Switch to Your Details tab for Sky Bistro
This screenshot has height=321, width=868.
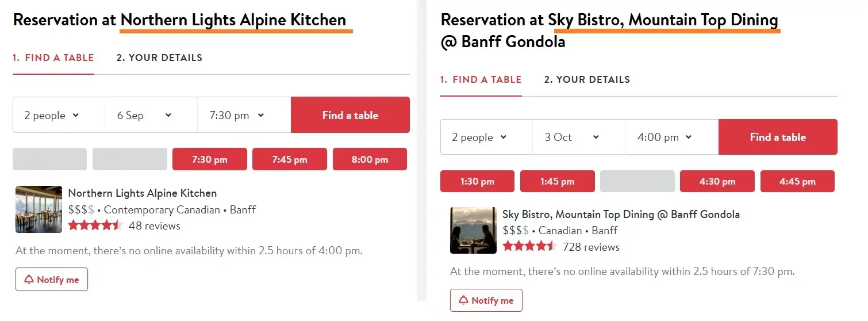coord(587,79)
